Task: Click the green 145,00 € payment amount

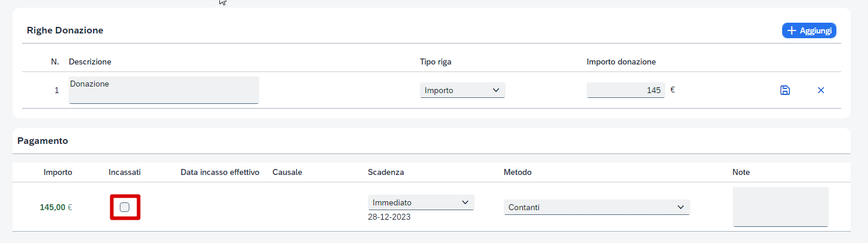Action: (x=56, y=207)
